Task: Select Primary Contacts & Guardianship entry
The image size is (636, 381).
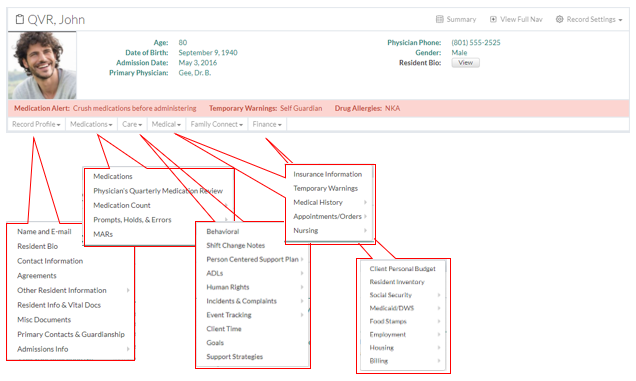Action: 71,334
